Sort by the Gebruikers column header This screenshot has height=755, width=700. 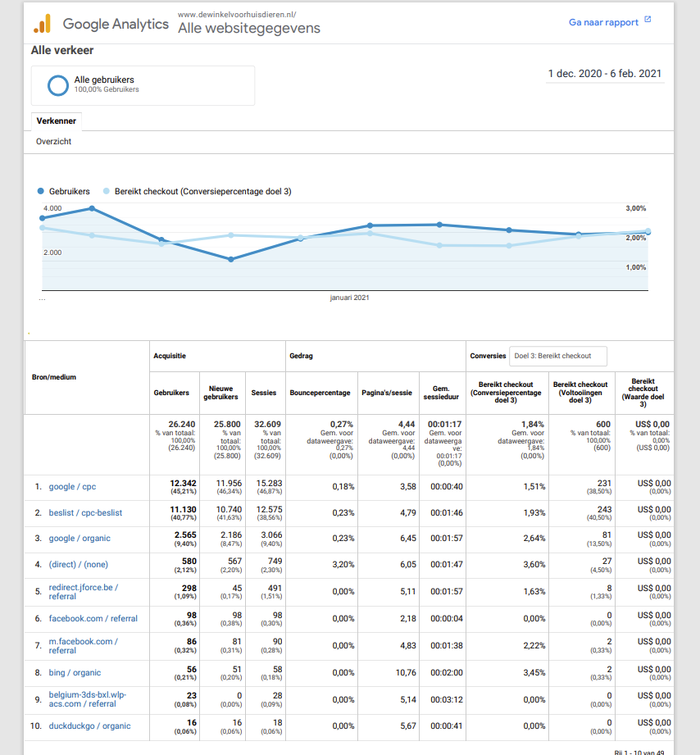pos(171,393)
